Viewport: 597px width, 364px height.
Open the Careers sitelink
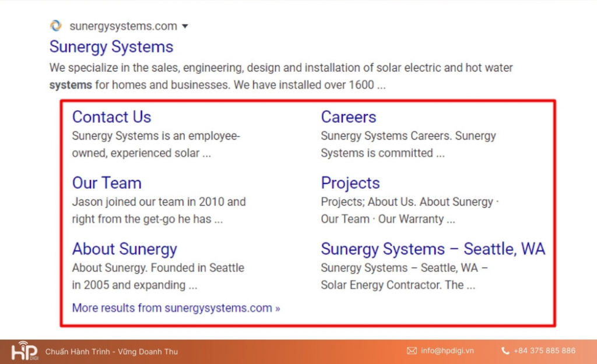tap(349, 116)
